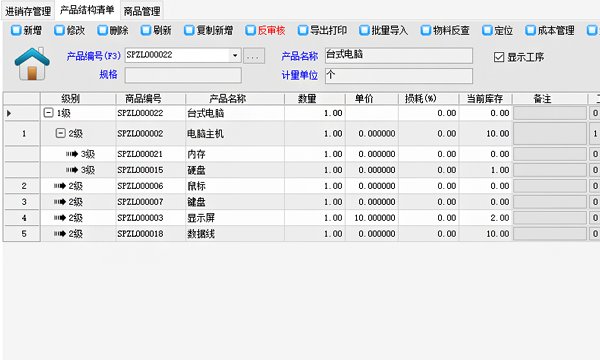The height and width of the screenshot is (360, 600).
Task: Switch to the 产品结构清单 tab
Action: click(x=87, y=10)
